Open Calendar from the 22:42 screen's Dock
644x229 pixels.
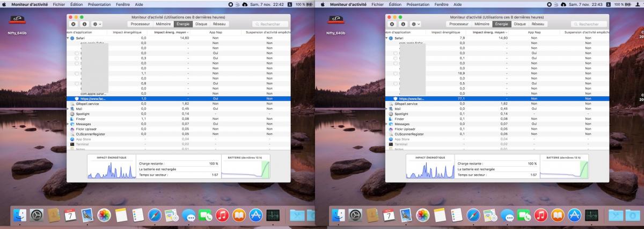70,215
